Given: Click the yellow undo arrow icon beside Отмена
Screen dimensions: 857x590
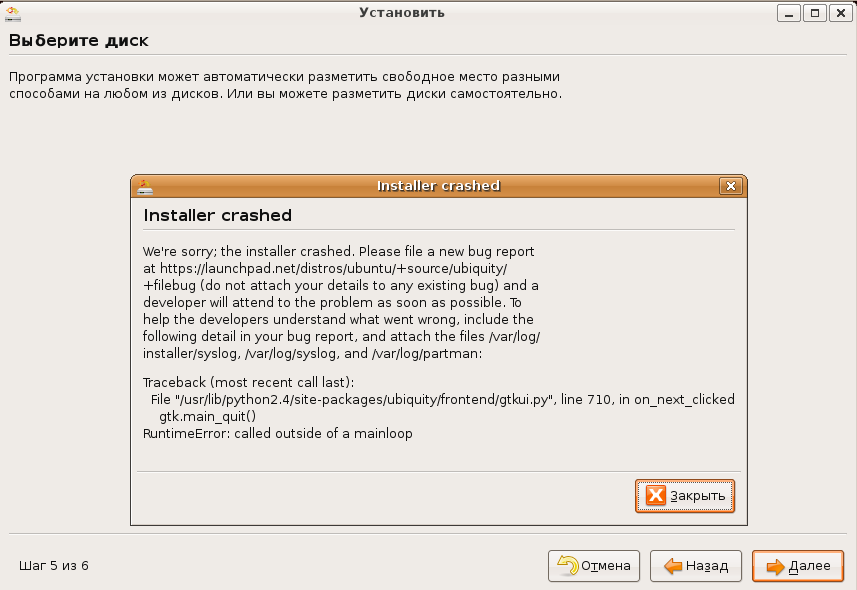Looking at the screenshot, I should pyautogui.click(x=567, y=565).
